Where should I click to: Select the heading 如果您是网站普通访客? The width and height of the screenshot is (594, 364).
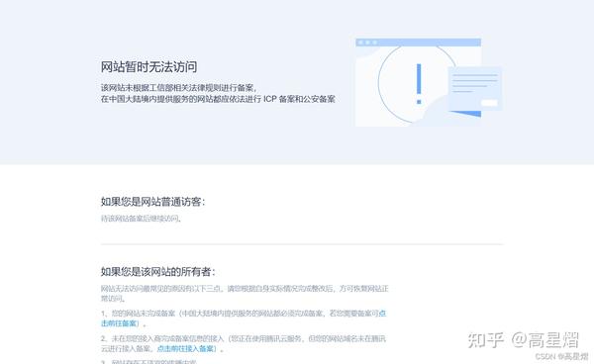(x=152, y=202)
